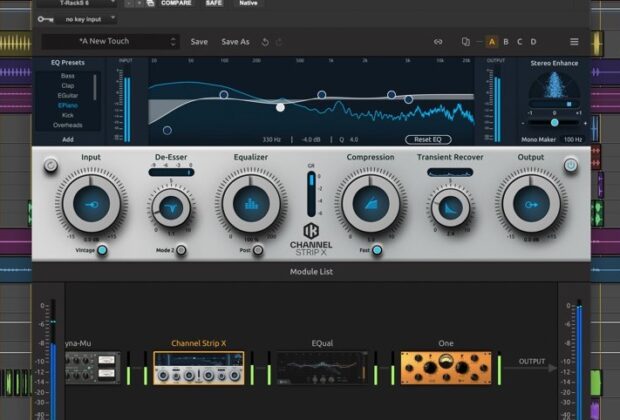
Task: Open the no key input dropdown
Action: (x=87, y=19)
